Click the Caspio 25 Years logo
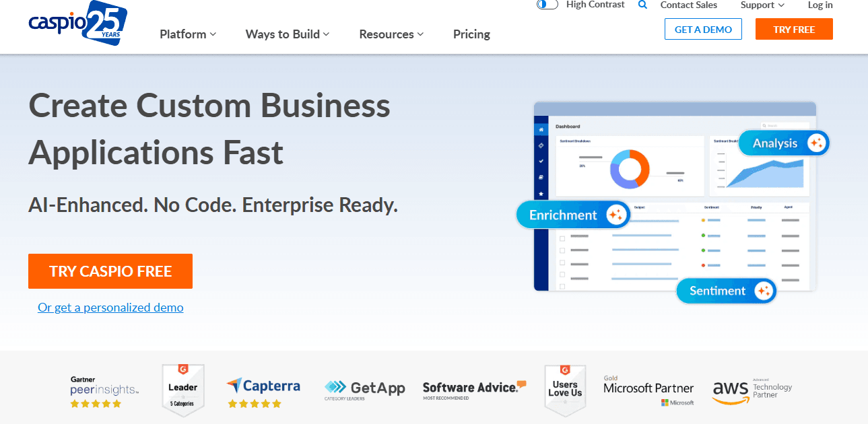The height and width of the screenshot is (424, 868). tap(78, 23)
